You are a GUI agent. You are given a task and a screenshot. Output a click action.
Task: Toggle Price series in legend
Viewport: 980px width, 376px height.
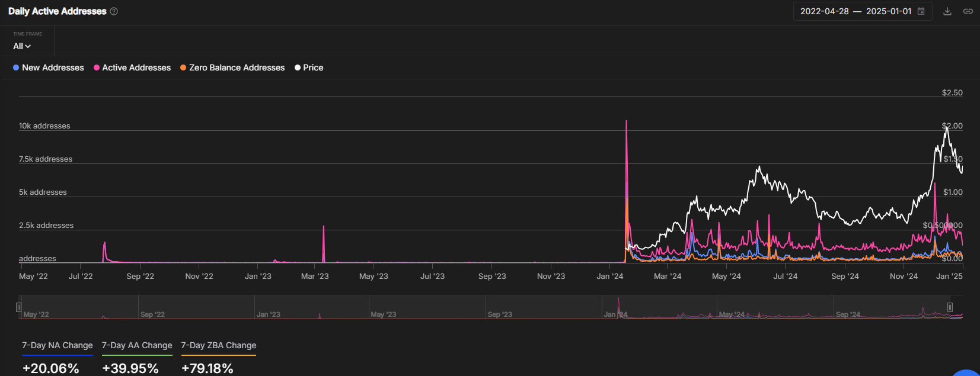click(x=309, y=68)
